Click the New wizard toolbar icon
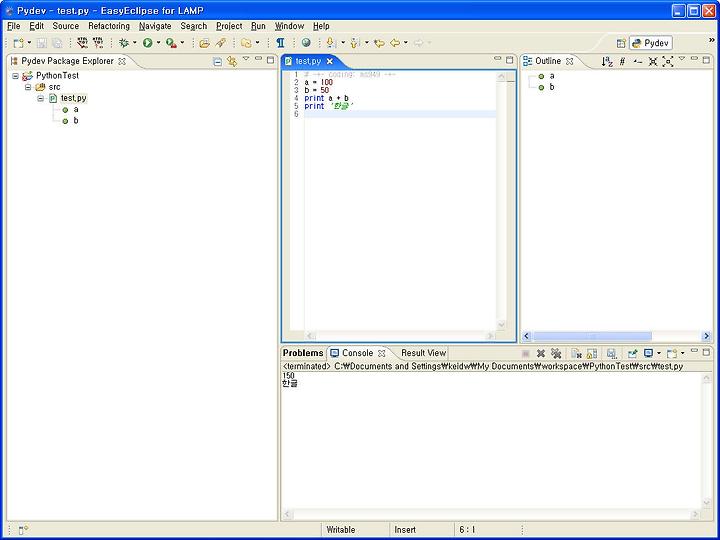 (x=18, y=43)
